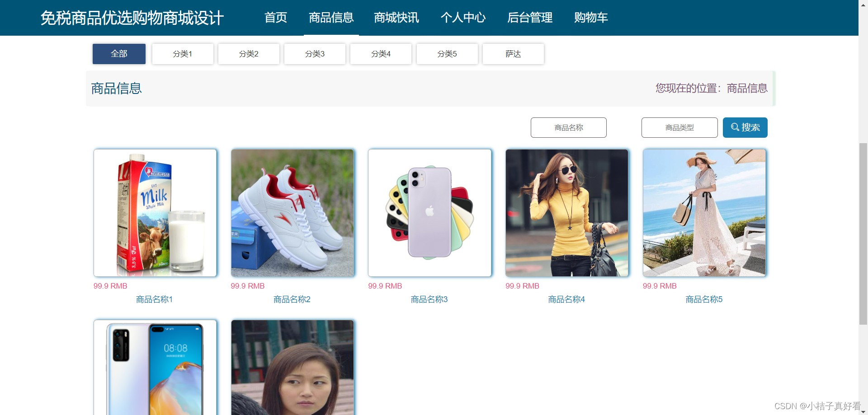This screenshot has height=415, width=868.
Task: Open the beach dress product image
Action: pyautogui.click(x=704, y=213)
